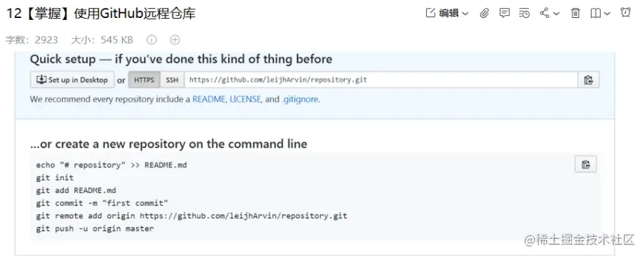
Task: Copy the repository URL with clipboard icon
Action: [x=589, y=80]
